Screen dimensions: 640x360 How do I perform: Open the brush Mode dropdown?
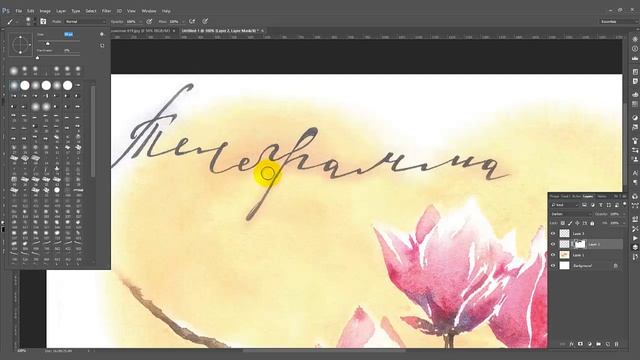[x=85, y=22]
